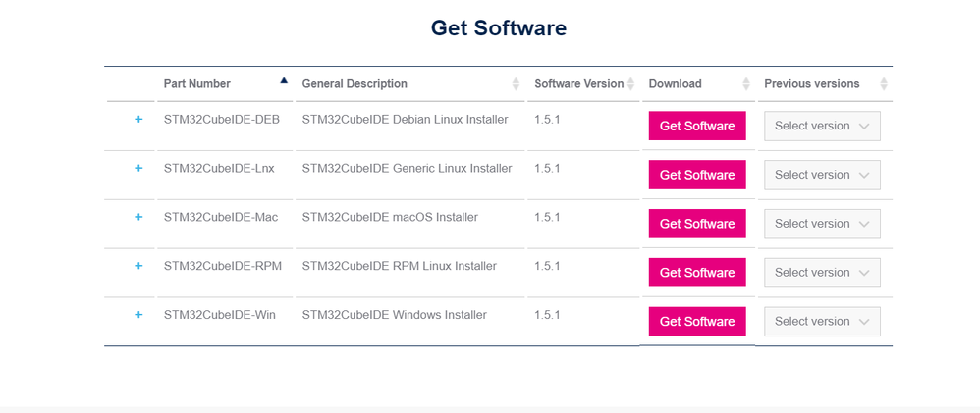Screen dimensions: 980x413
Task: Select the STM32CubeIDE-Lnx part number text
Action: pos(219,168)
